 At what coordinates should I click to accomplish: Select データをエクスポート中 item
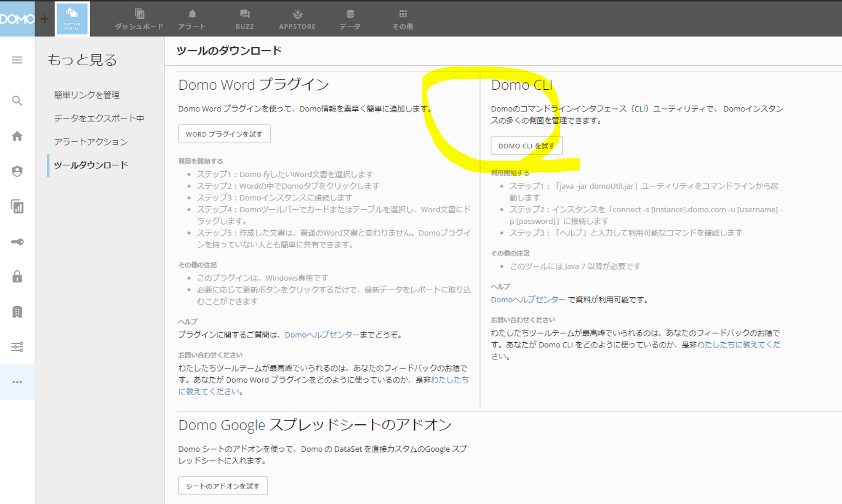click(x=99, y=118)
